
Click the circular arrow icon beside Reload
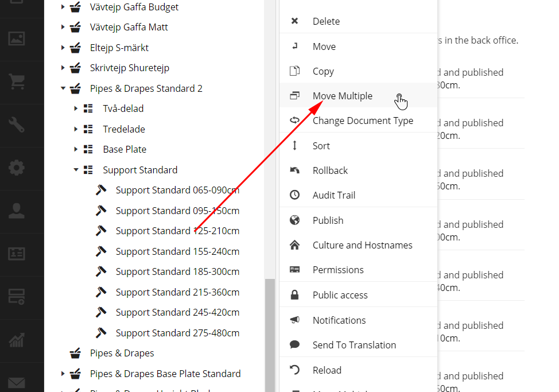tap(294, 370)
